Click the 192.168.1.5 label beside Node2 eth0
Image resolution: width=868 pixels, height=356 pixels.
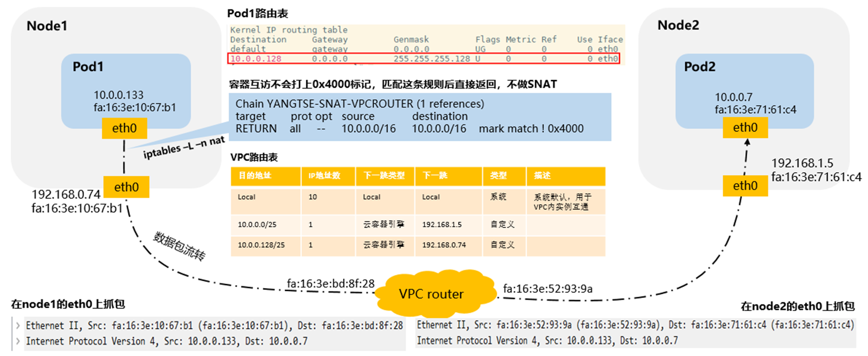[802, 163]
